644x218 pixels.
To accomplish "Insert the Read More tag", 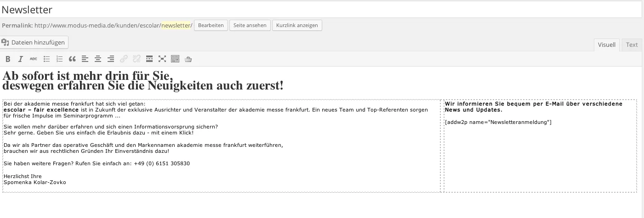I will pos(149,59).
